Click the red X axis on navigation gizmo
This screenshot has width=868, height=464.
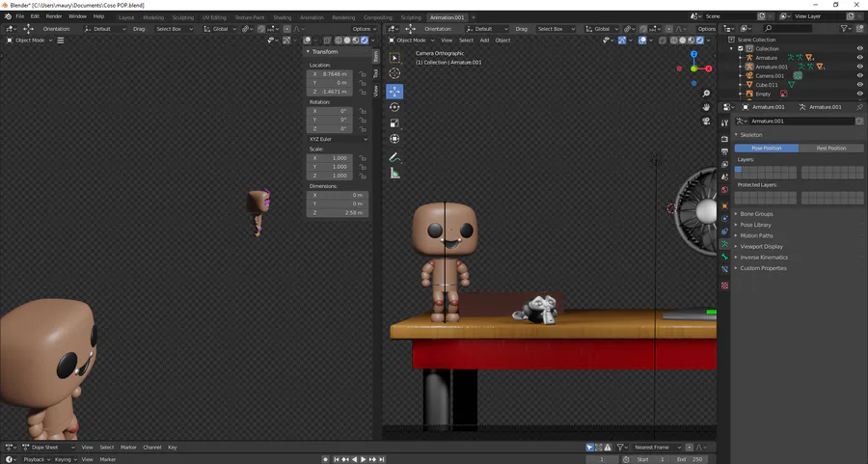(709, 68)
